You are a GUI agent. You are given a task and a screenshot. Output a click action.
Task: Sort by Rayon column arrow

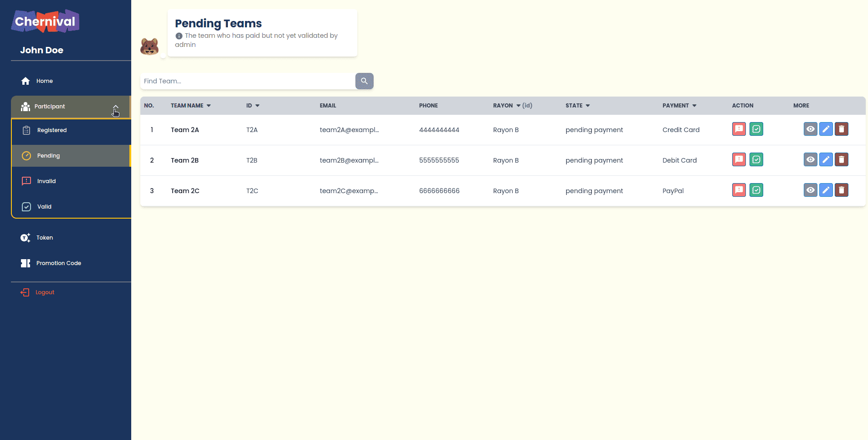(x=518, y=106)
